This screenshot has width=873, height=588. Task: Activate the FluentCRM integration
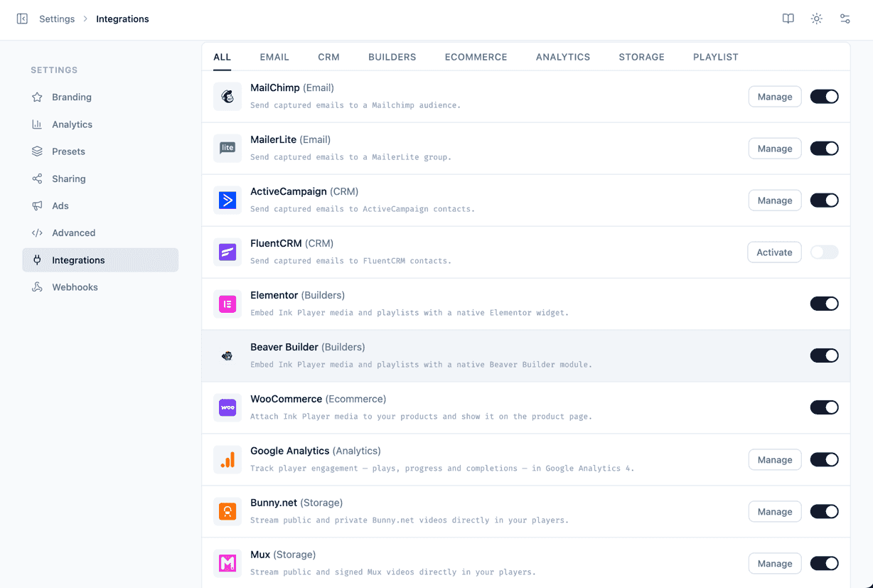[774, 252]
